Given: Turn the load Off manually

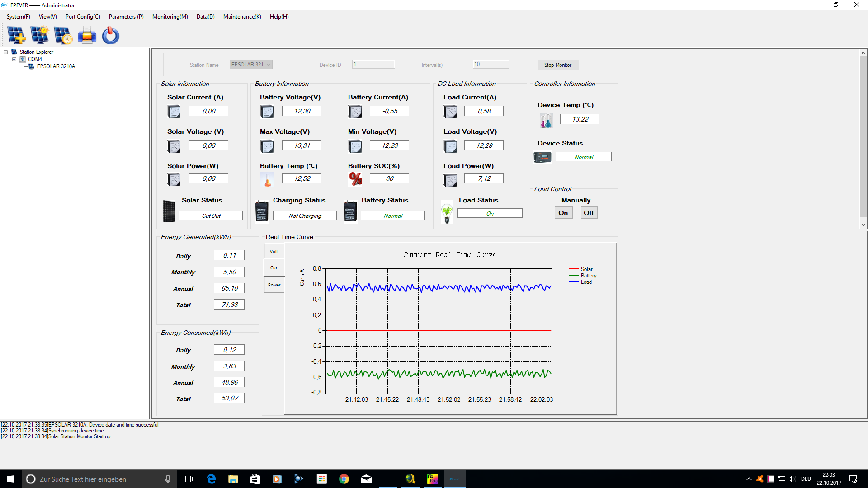Looking at the screenshot, I should tap(588, 213).
